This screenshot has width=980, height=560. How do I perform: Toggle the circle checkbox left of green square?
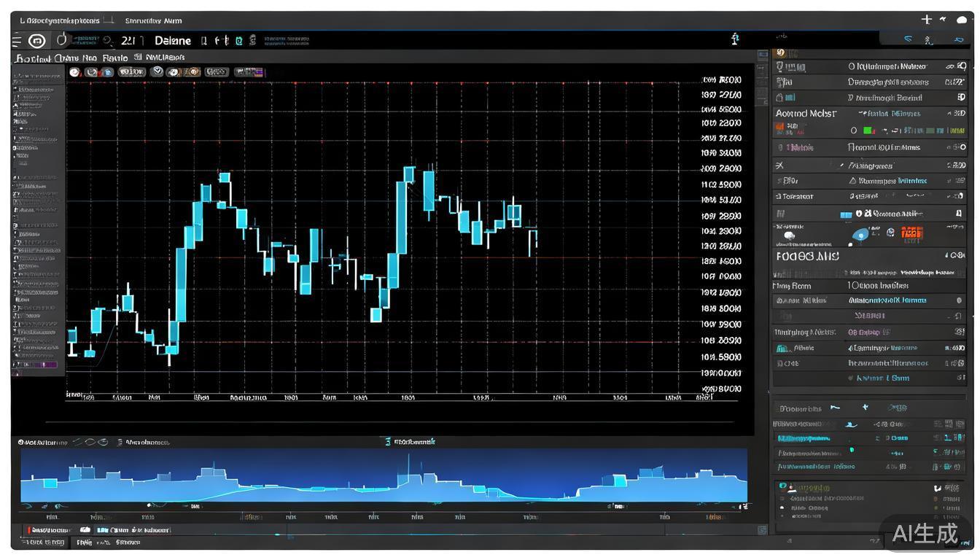(x=854, y=131)
